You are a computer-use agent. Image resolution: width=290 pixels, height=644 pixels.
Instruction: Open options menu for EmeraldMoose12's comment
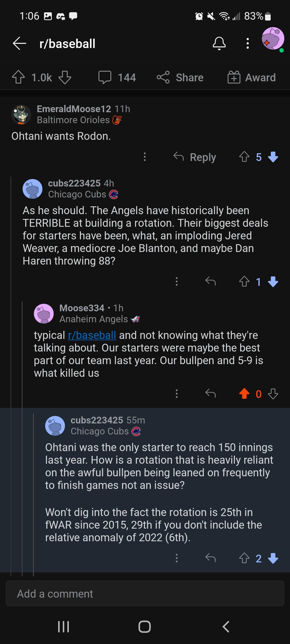click(145, 157)
